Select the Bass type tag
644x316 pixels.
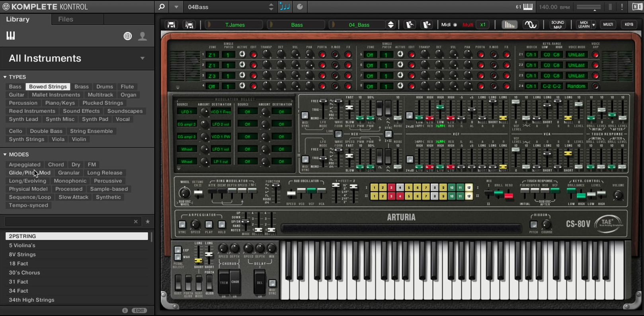[15, 86]
